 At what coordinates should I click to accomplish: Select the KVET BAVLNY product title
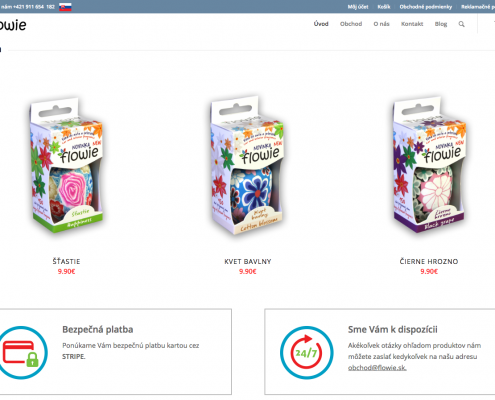click(x=248, y=262)
